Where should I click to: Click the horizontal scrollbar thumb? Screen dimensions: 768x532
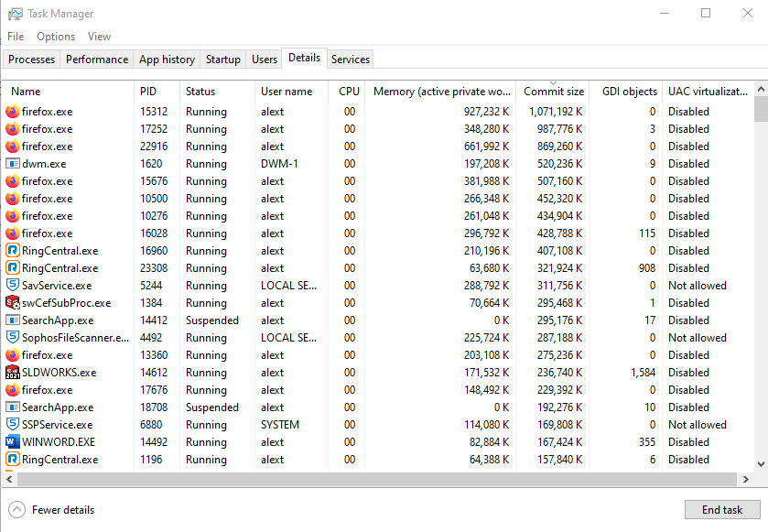pos(377,480)
